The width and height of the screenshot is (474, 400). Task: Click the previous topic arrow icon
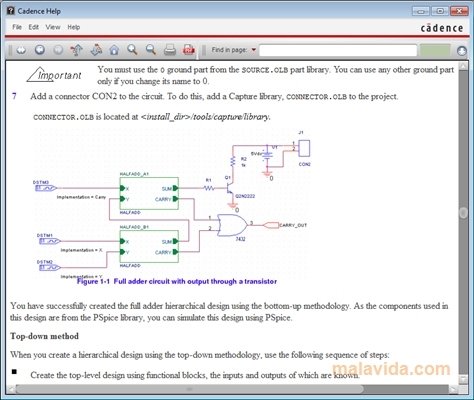(77, 50)
